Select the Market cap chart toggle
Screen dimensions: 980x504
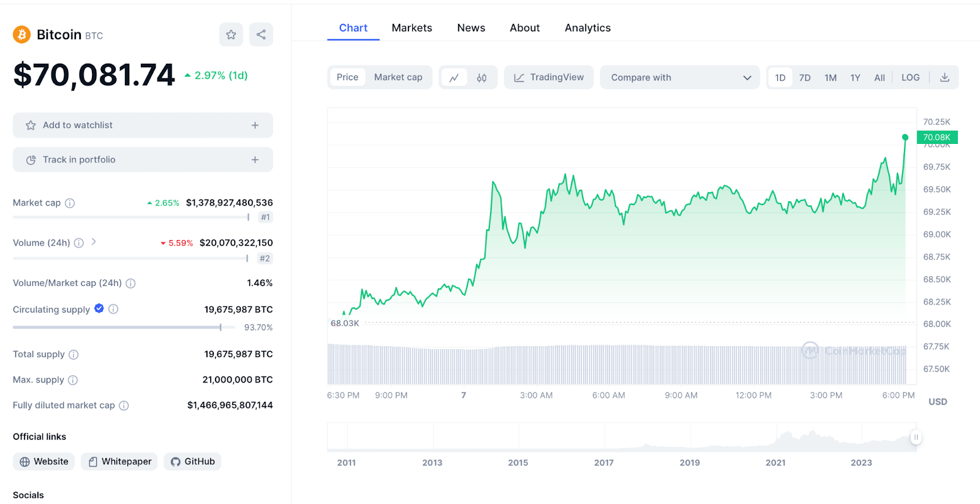[398, 77]
